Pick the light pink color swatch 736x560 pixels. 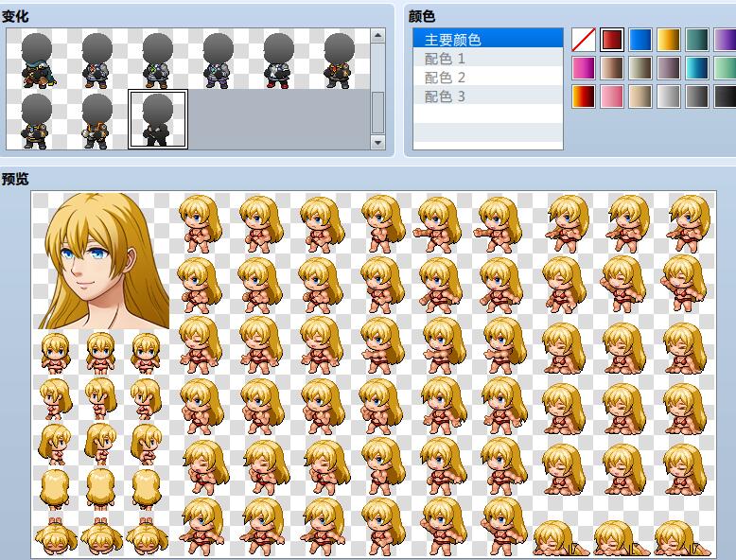pyautogui.click(x=612, y=96)
